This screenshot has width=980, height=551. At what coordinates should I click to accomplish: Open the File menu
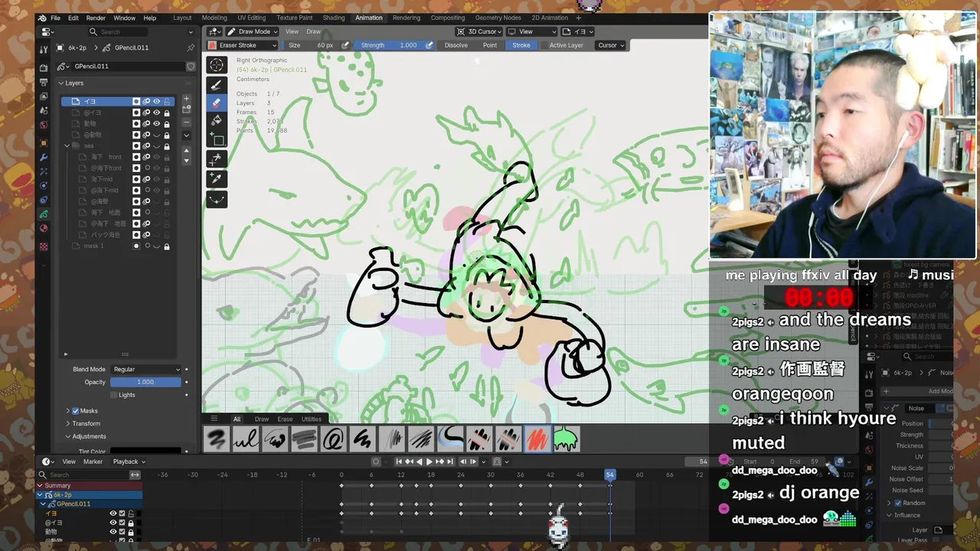(x=55, y=18)
